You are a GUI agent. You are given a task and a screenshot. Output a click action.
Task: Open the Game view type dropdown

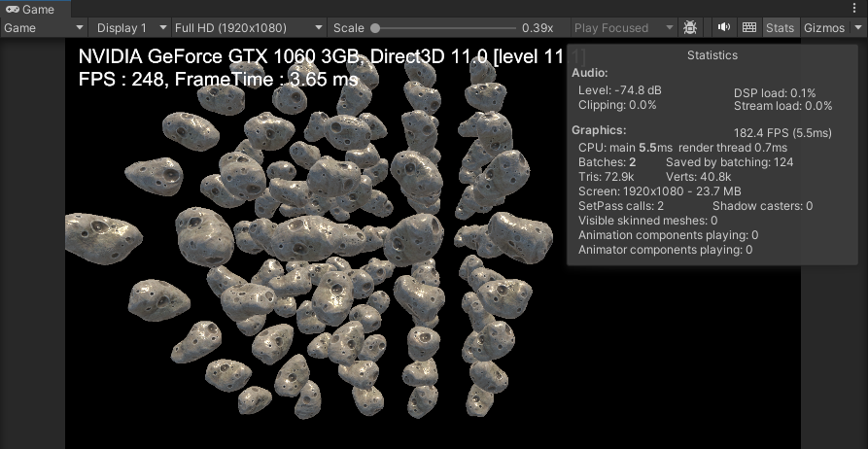44,27
